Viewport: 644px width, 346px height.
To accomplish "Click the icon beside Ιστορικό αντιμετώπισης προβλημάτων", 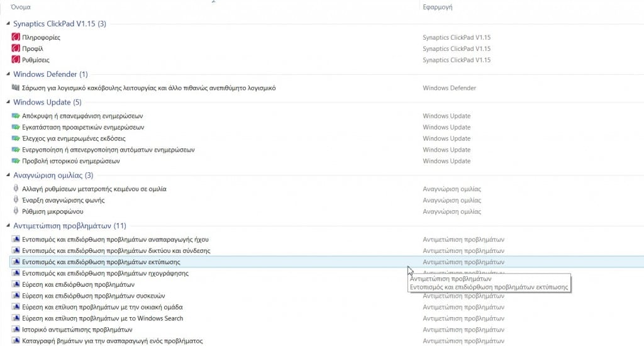I will pos(16,330).
